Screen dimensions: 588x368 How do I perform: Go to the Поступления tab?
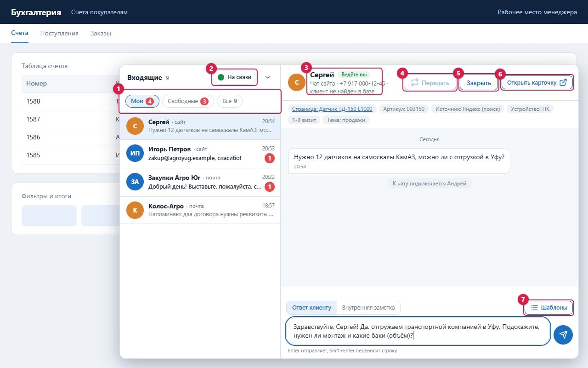tap(59, 33)
